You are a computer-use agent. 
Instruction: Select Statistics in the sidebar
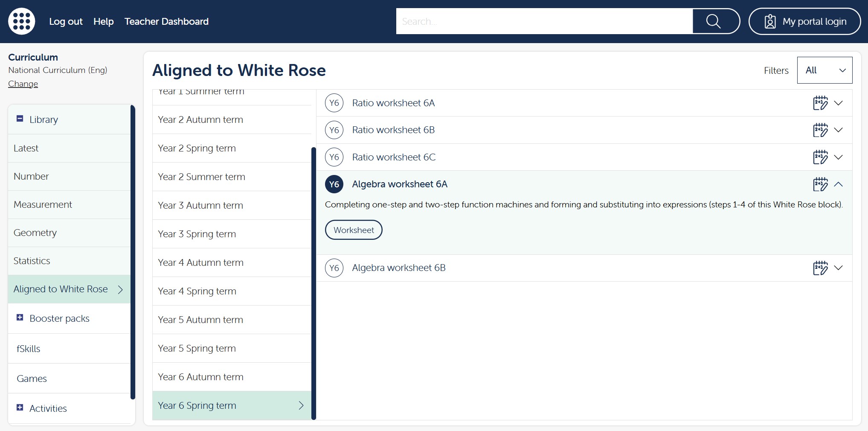69,261
